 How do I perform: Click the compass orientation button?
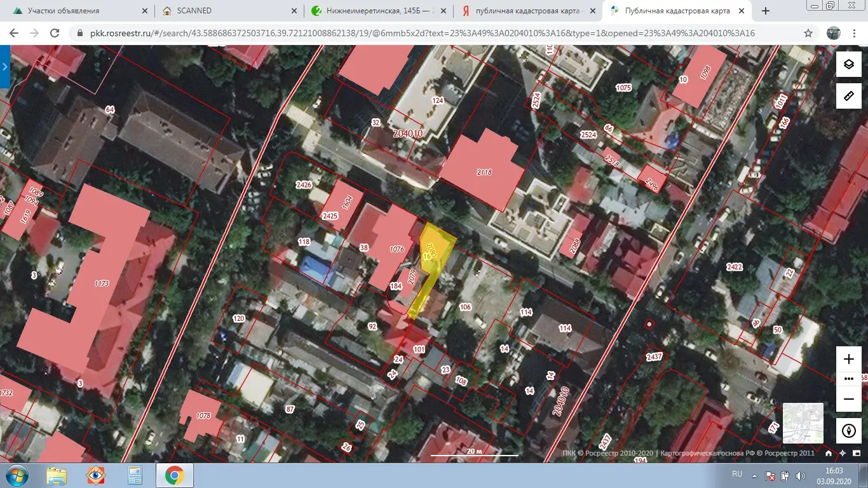coord(848,431)
